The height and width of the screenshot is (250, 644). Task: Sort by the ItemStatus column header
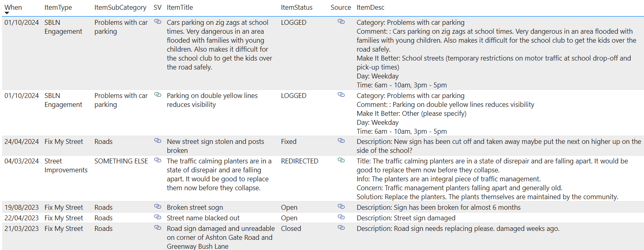pyautogui.click(x=296, y=7)
